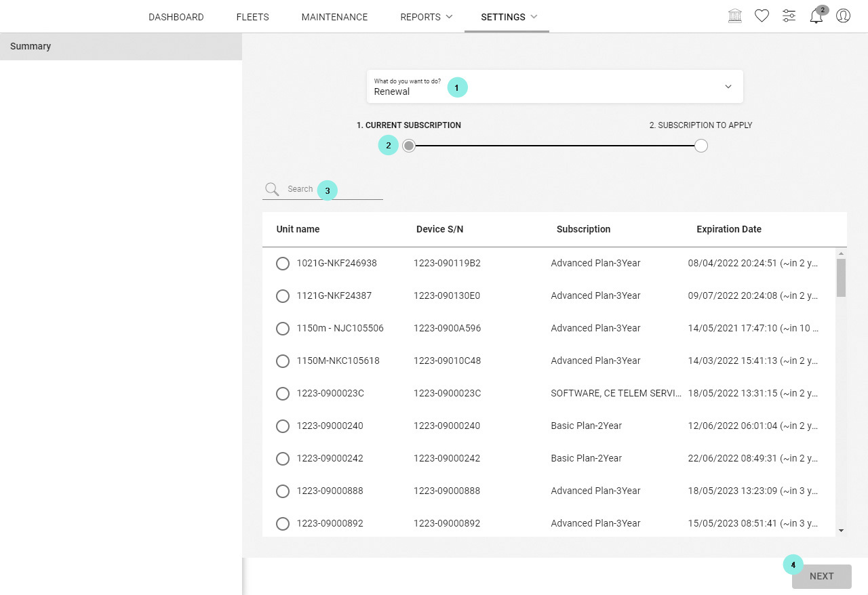Open the filter sliders icon in header
Image resolution: width=868 pixels, height=595 pixels.
[x=789, y=16]
